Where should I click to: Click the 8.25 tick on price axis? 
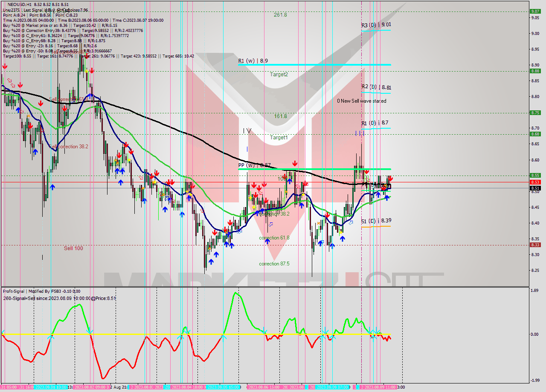coord(536,271)
